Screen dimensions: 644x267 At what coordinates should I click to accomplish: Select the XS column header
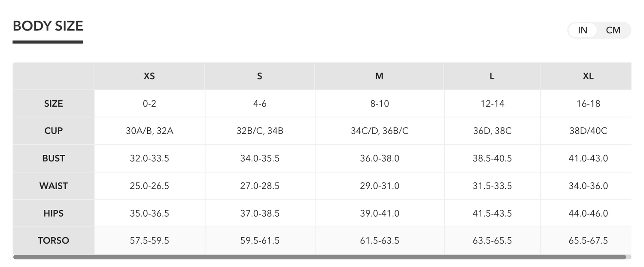click(149, 76)
